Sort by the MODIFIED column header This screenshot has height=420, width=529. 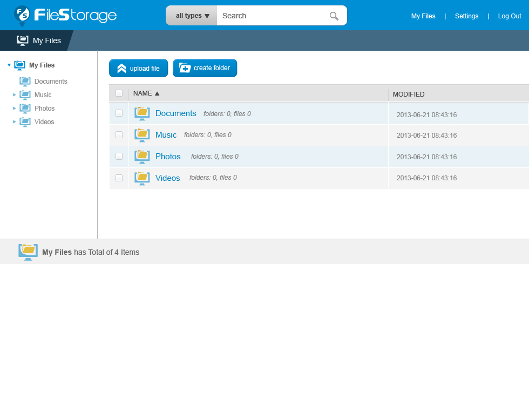(409, 94)
